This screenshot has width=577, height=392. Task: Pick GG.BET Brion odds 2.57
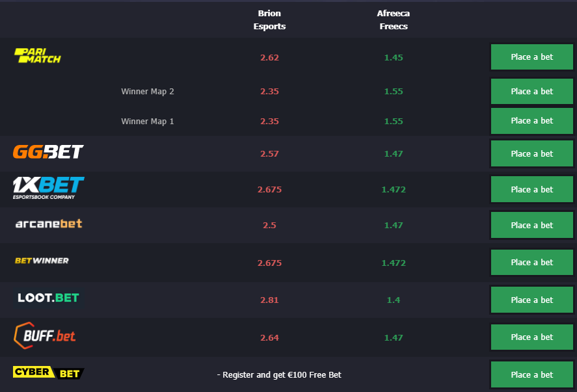pos(269,153)
